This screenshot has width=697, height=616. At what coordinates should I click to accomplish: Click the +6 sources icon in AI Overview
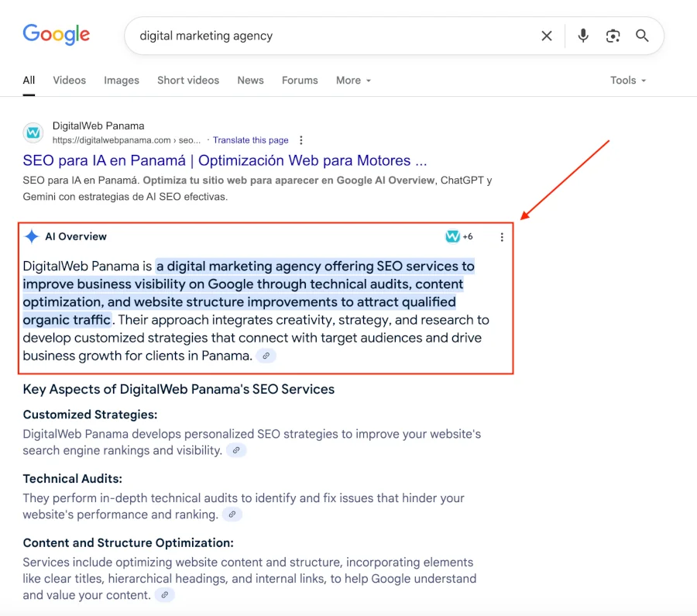[x=459, y=236]
